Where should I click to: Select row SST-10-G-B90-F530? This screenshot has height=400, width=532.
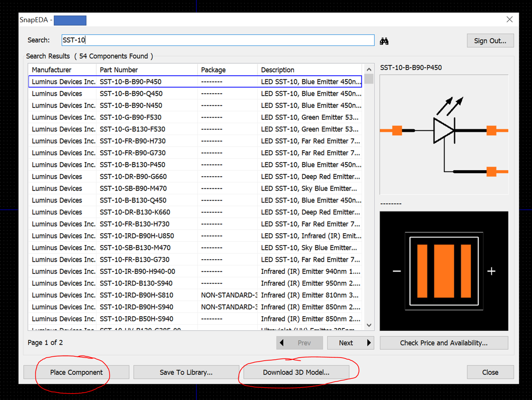pyautogui.click(x=195, y=117)
